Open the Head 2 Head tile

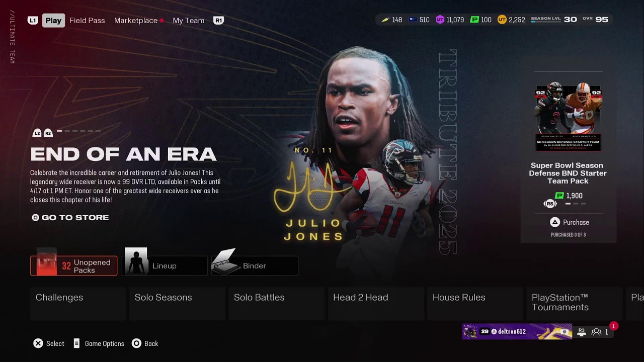point(375,303)
